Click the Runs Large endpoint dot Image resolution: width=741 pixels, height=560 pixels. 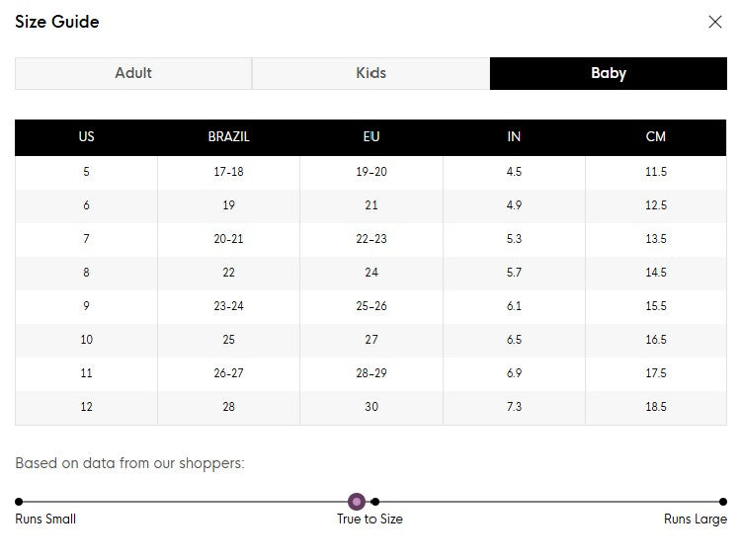(723, 502)
